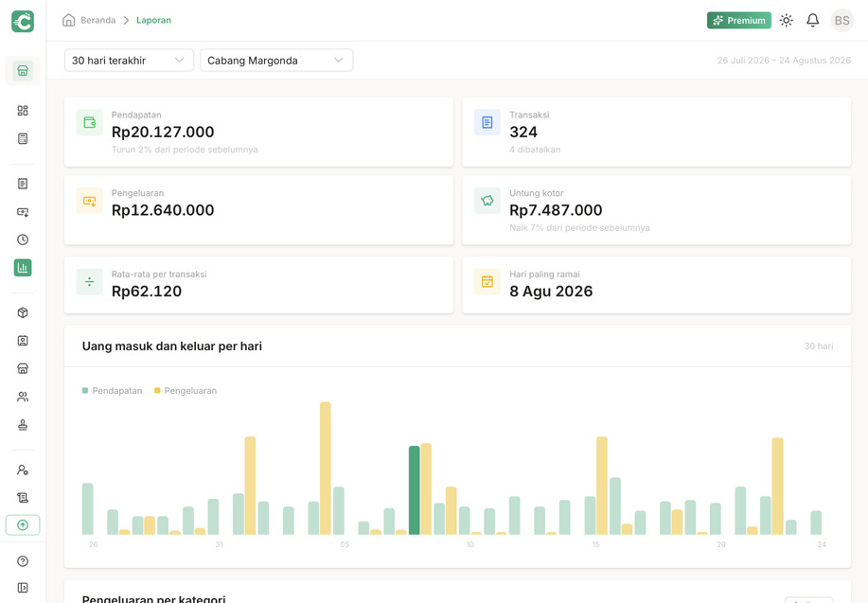
Task: Click the 324 transaction count
Action: (523, 132)
